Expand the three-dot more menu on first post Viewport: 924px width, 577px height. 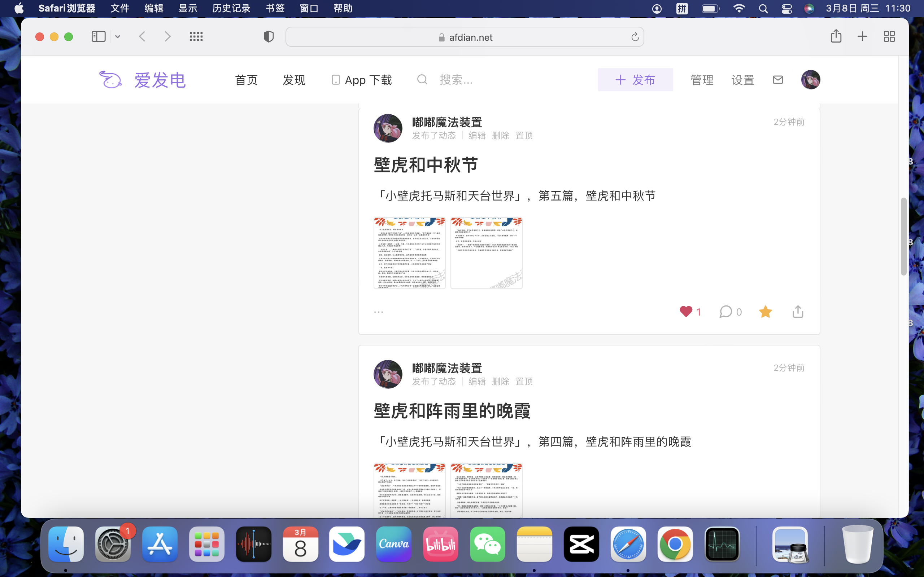[x=378, y=312]
